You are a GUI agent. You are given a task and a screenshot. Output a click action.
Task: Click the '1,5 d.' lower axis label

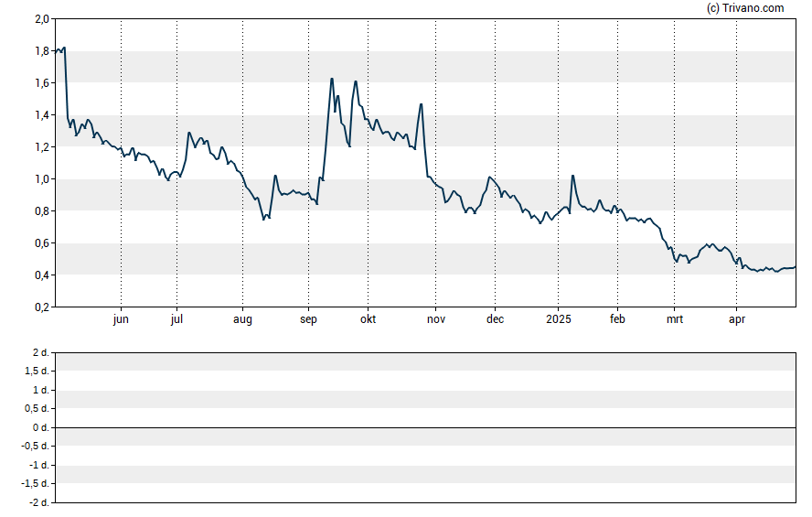pyautogui.click(x=37, y=371)
